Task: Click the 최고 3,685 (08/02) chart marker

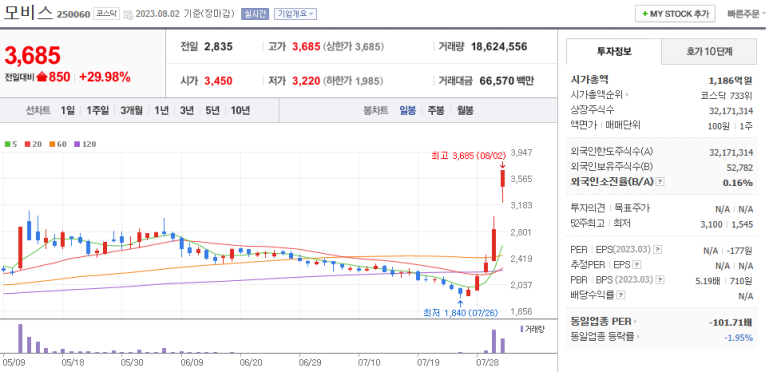Action: point(468,157)
